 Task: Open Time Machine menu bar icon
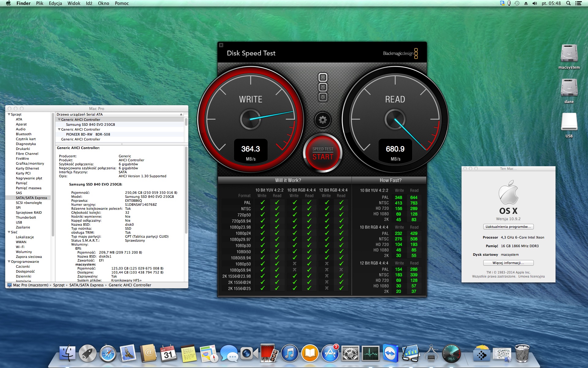517,3
